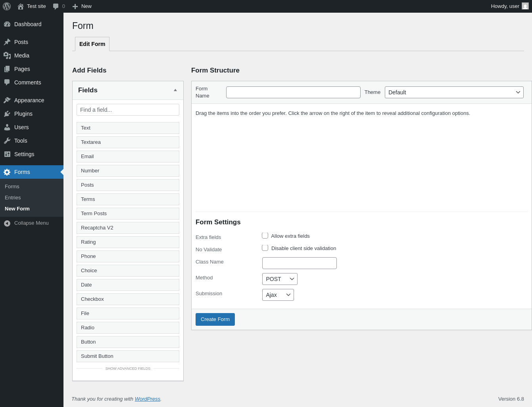Click the Create Form button
Viewport: 532px width, 407px height.
coord(215,319)
